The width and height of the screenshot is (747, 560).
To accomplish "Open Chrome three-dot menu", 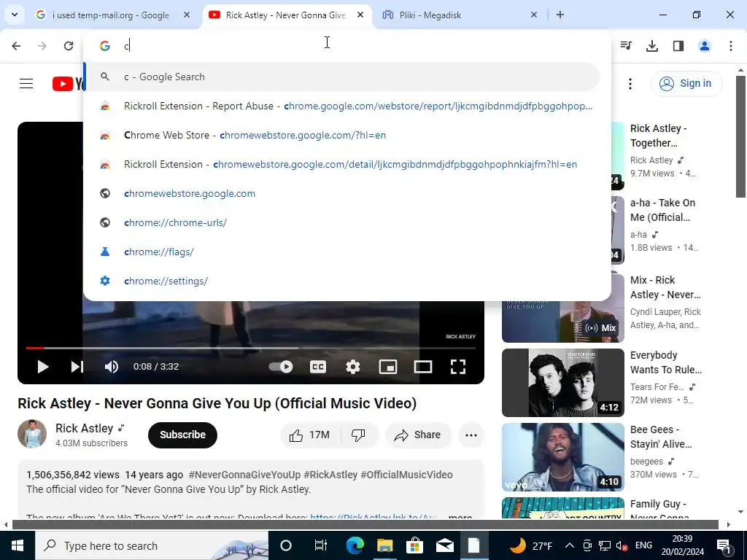I will (731, 46).
